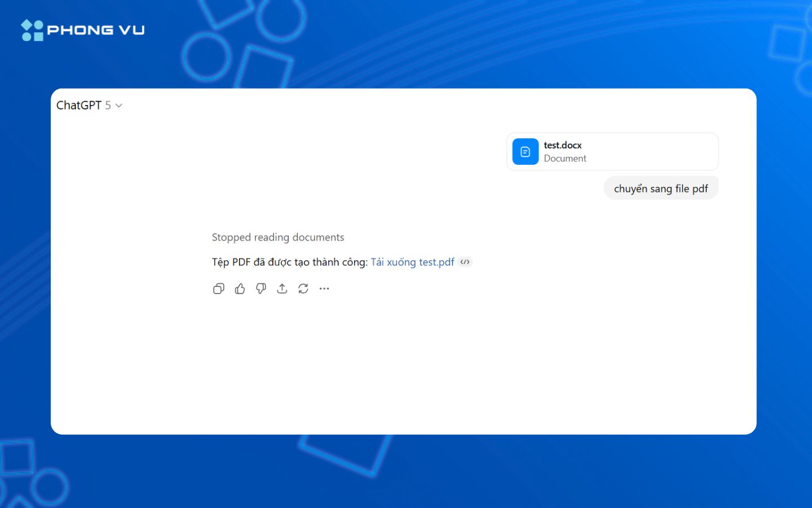Expand the chevron next to ChatGPT 5
This screenshot has width=812, height=508.
click(x=118, y=106)
